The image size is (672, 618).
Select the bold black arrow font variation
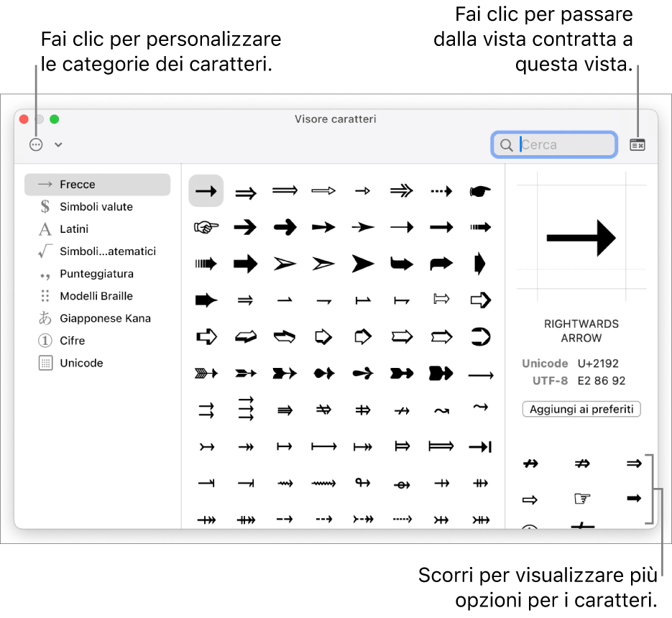click(634, 498)
